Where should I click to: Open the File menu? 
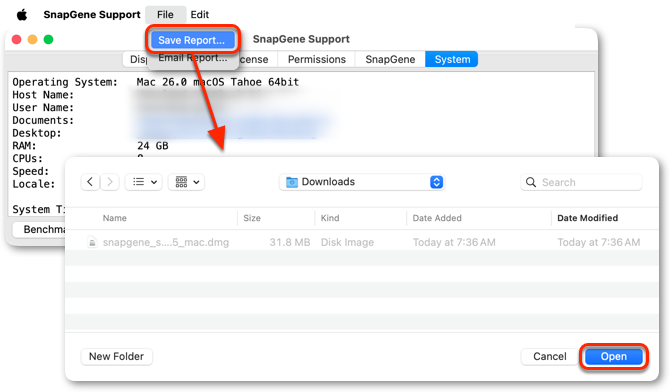(x=165, y=15)
